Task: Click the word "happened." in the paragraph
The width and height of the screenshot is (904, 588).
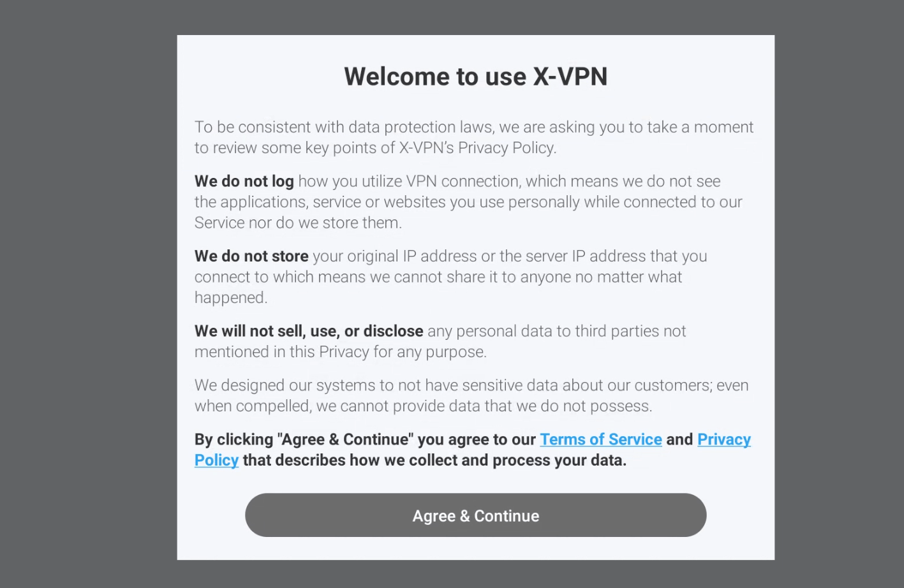Action: tap(231, 298)
